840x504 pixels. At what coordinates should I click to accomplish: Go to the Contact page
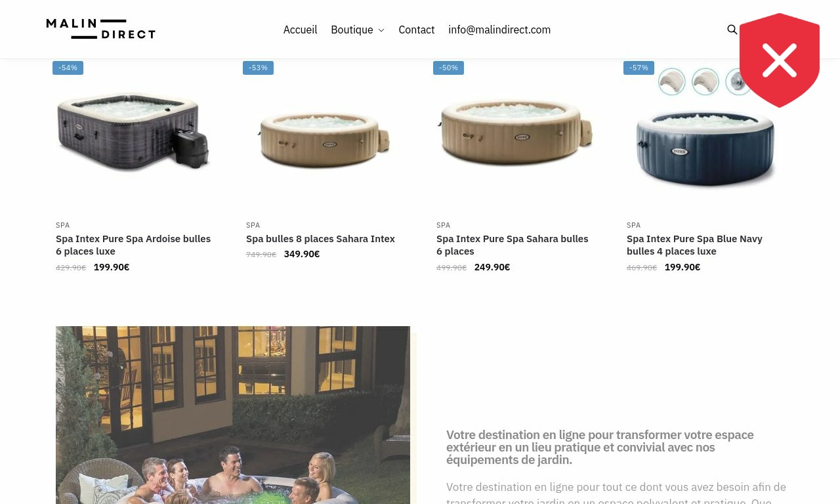(416, 30)
